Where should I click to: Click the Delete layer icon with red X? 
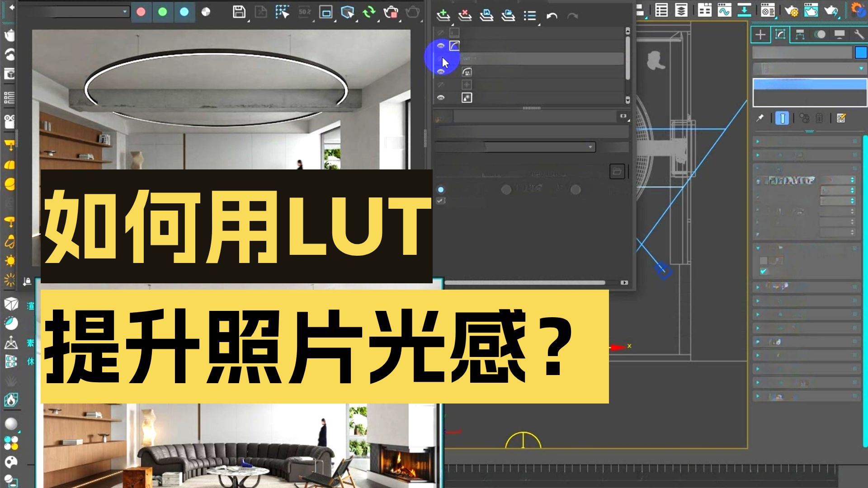(464, 16)
